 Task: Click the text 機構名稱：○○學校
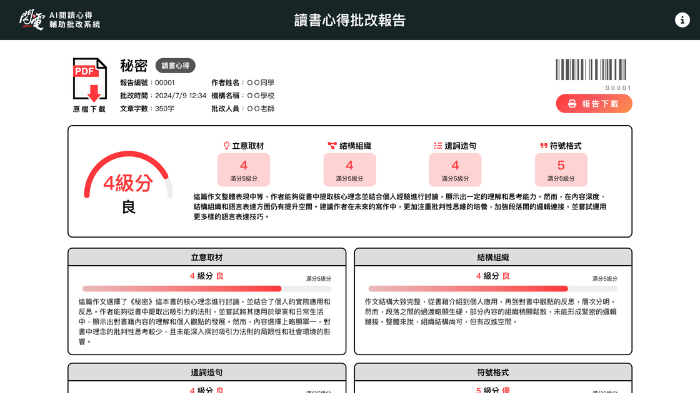pos(243,96)
